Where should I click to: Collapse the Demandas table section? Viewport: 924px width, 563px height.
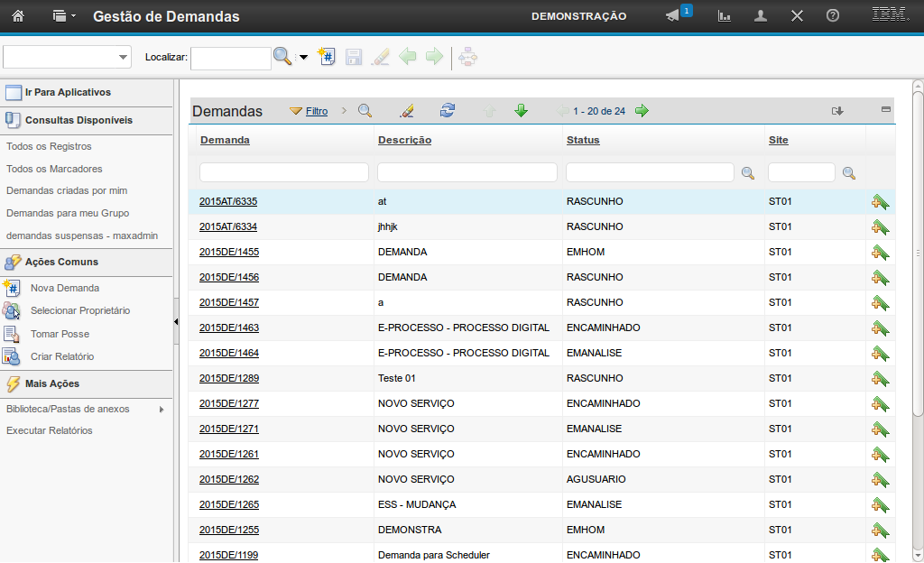click(886, 109)
